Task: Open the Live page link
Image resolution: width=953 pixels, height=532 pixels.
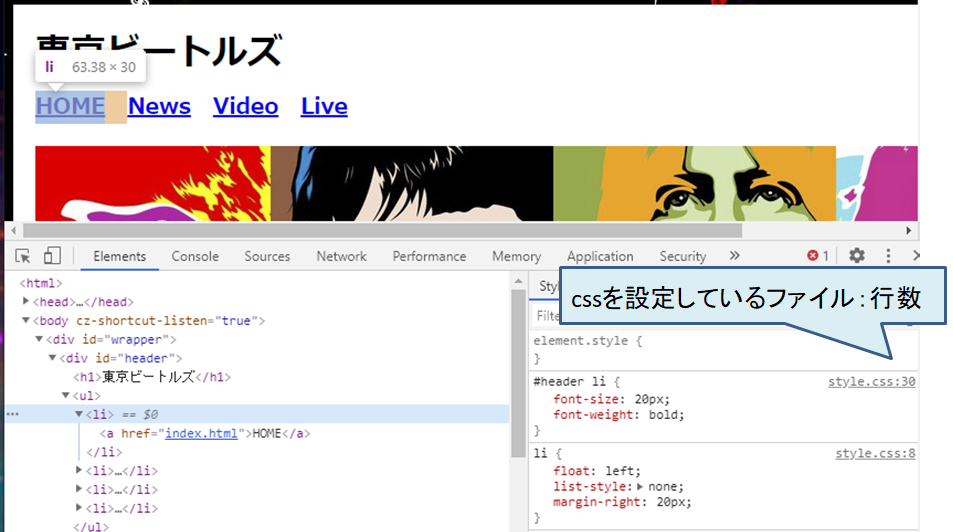Action: 324,106
